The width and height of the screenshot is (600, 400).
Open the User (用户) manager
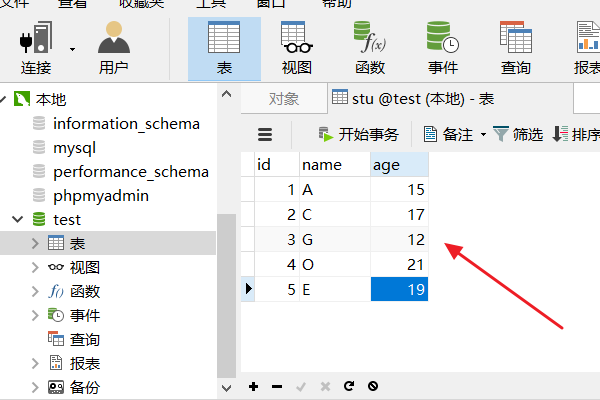coord(114,48)
